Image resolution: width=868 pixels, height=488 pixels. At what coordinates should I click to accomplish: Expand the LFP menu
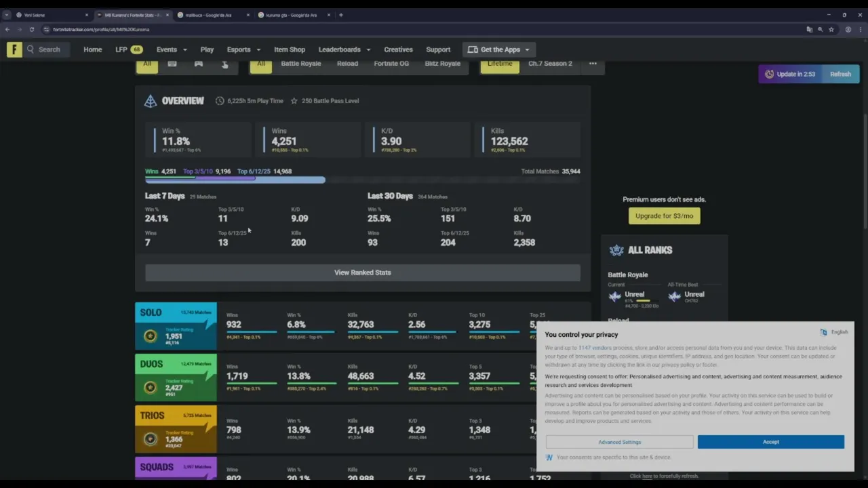point(129,49)
